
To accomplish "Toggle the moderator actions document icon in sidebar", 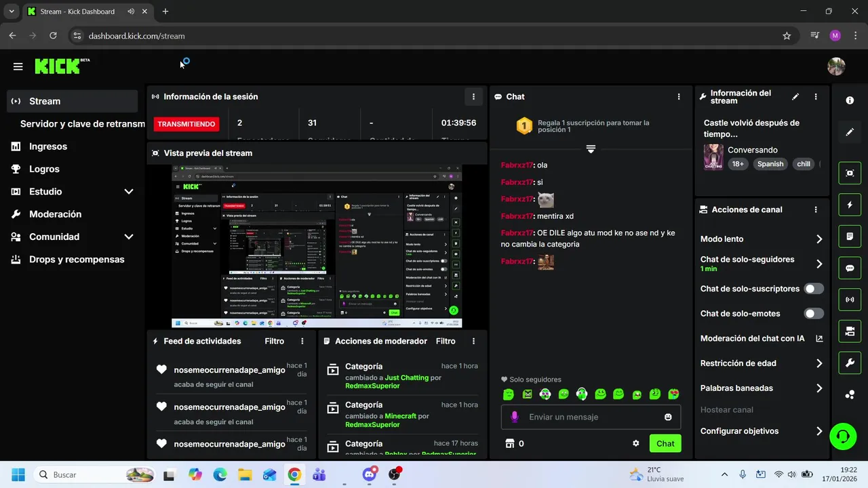I will tap(850, 237).
